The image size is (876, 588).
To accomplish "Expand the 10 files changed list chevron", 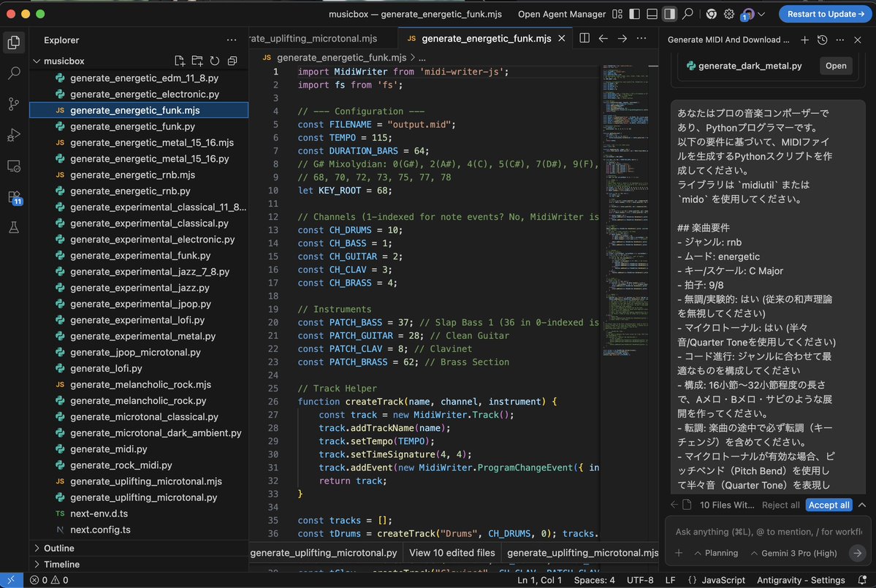I will [862, 505].
